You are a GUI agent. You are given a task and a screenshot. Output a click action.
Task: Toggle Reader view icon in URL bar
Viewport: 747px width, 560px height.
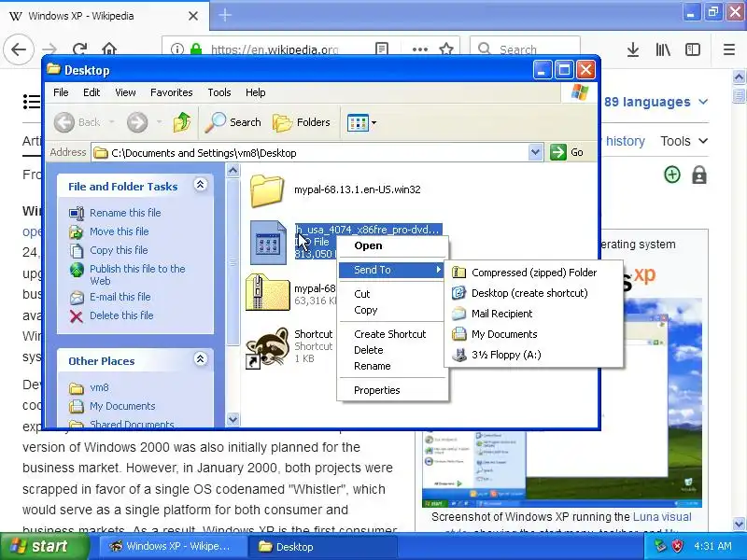pyautogui.click(x=382, y=49)
